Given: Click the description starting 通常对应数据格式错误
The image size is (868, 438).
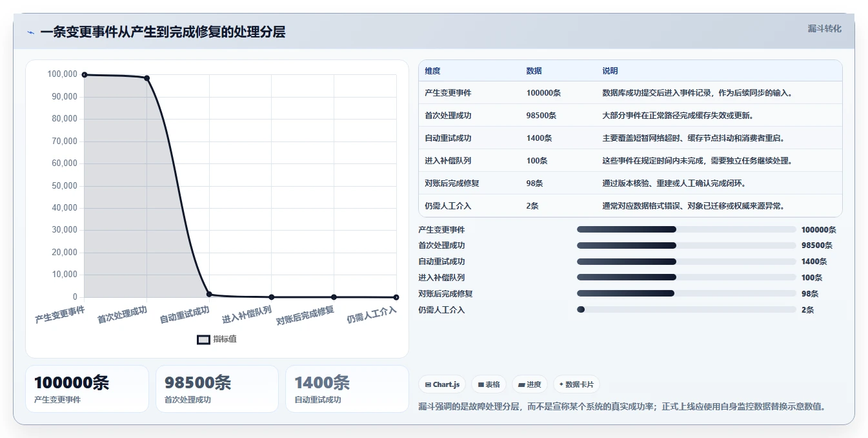Looking at the screenshot, I should click(x=694, y=206).
